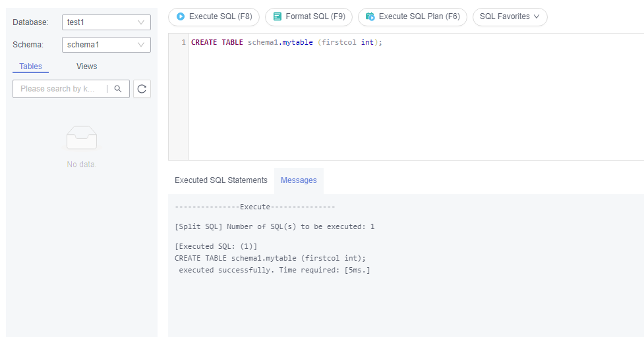Click the Format SQL (F9) button

pyautogui.click(x=309, y=17)
